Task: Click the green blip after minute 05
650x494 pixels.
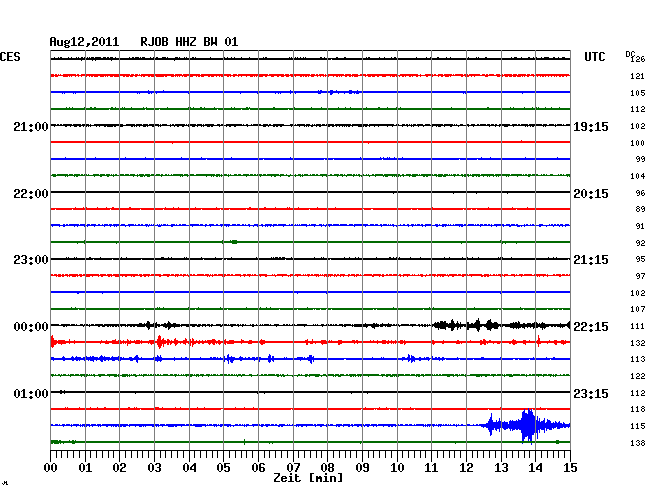Action: click(234, 242)
